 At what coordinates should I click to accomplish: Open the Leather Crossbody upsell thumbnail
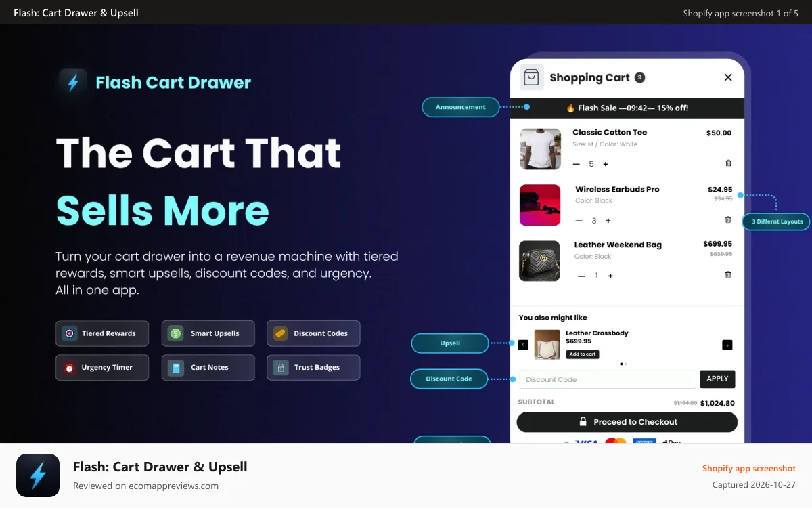pyautogui.click(x=547, y=344)
